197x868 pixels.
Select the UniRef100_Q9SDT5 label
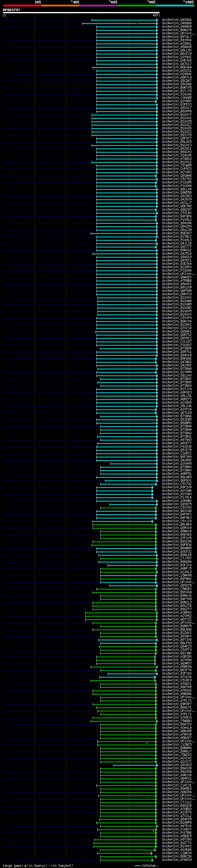coord(177,504)
